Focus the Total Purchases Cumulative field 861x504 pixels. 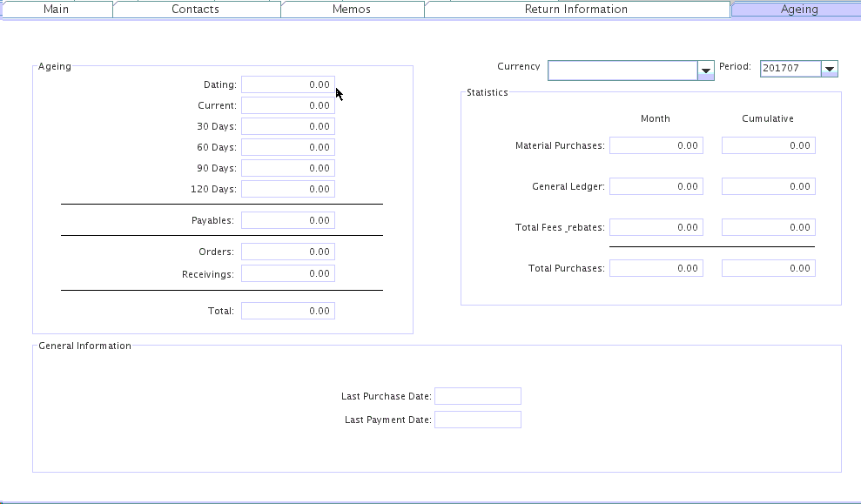point(768,268)
